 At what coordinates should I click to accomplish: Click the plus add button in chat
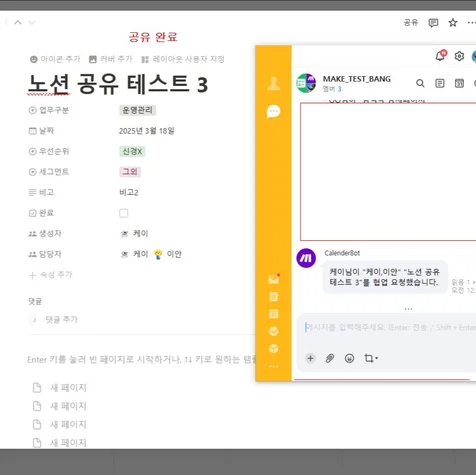(310, 358)
